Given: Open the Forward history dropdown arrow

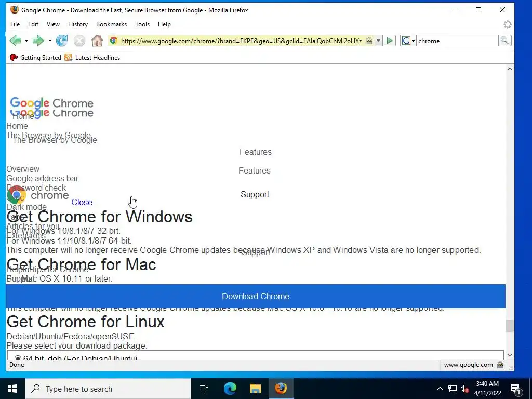Looking at the screenshot, I should 50,41.
